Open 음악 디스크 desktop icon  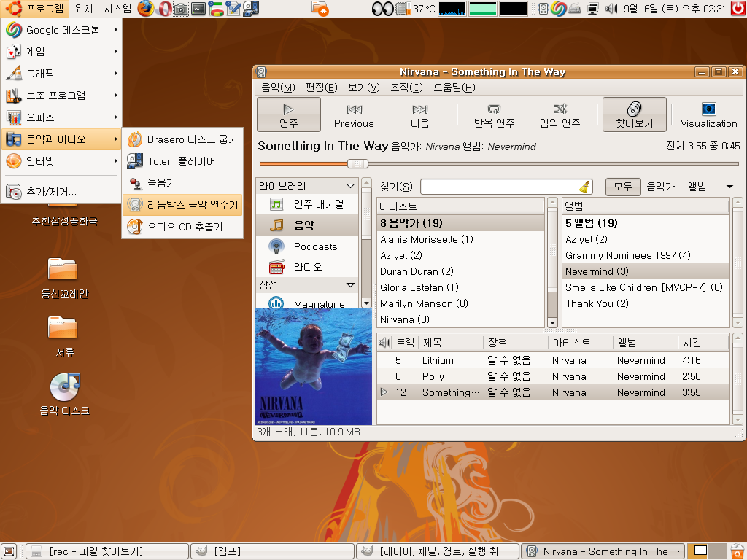point(64,394)
